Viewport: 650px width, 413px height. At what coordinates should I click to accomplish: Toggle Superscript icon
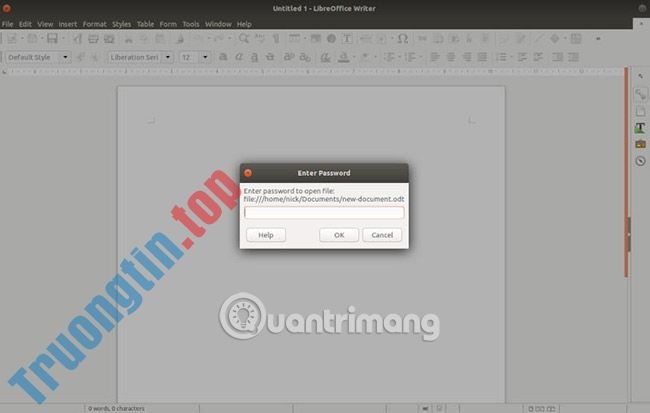tap(289, 57)
